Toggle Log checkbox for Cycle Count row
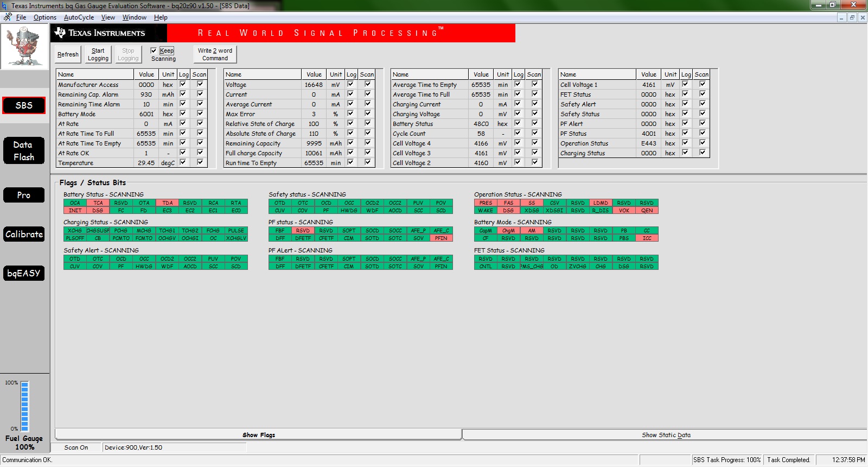Image resolution: width=868 pixels, height=467 pixels. click(x=518, y=133)
